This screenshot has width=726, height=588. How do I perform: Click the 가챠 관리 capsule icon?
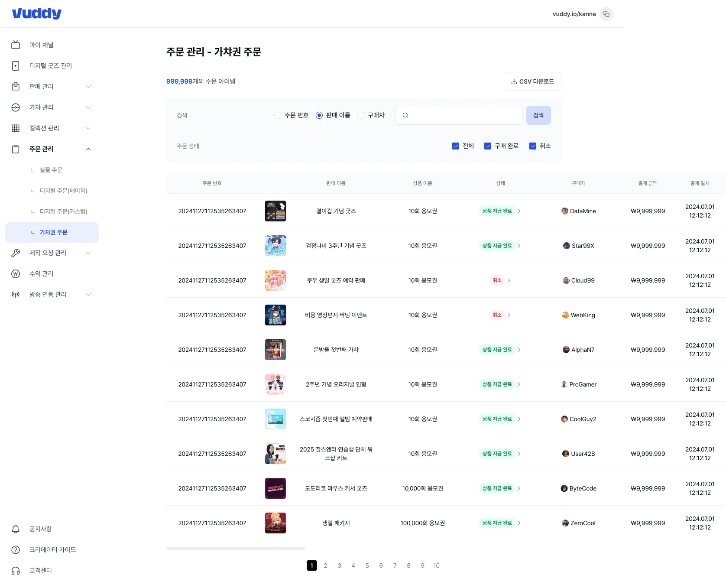[16, 107]
